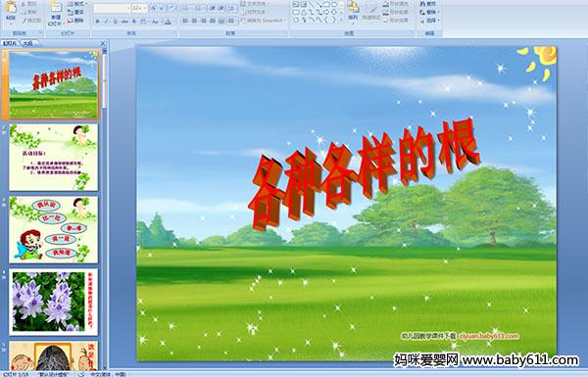Toggle Bold formatting button
The width and height of the screenshot is (588, 377).
click(x=97, y=22)
